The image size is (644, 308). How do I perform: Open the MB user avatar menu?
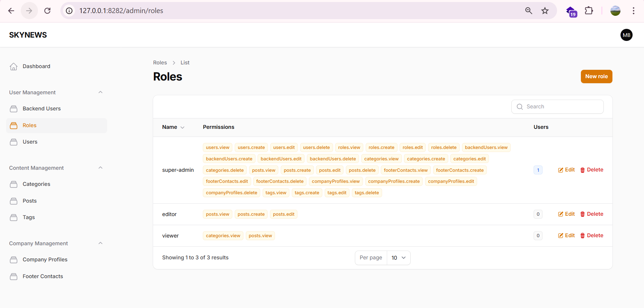click(626, 35)
